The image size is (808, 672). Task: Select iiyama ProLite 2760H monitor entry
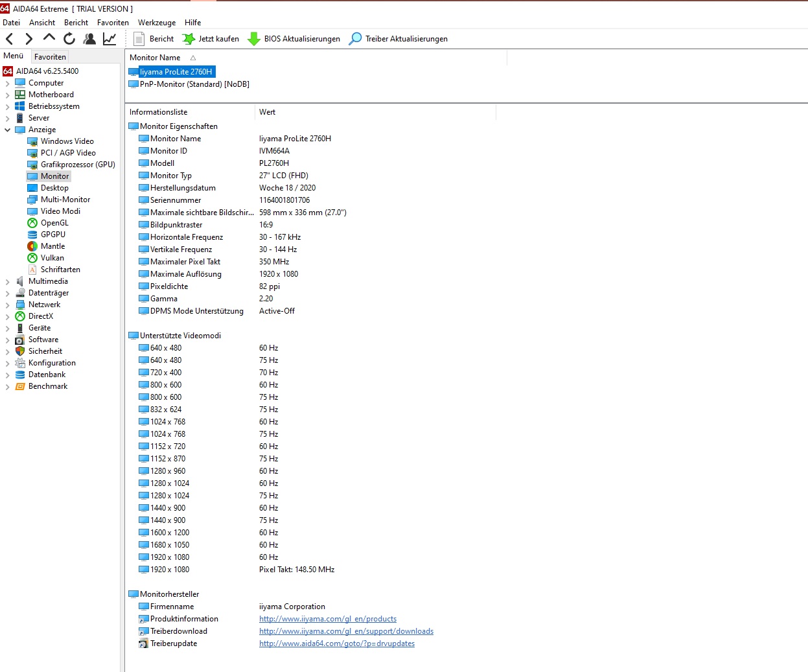click(176, 72)
